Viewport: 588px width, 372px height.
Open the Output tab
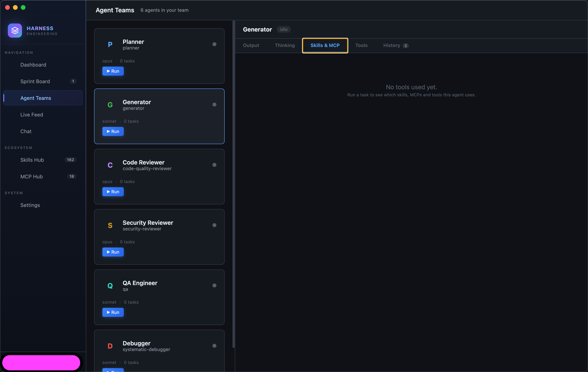pos(251,45)
